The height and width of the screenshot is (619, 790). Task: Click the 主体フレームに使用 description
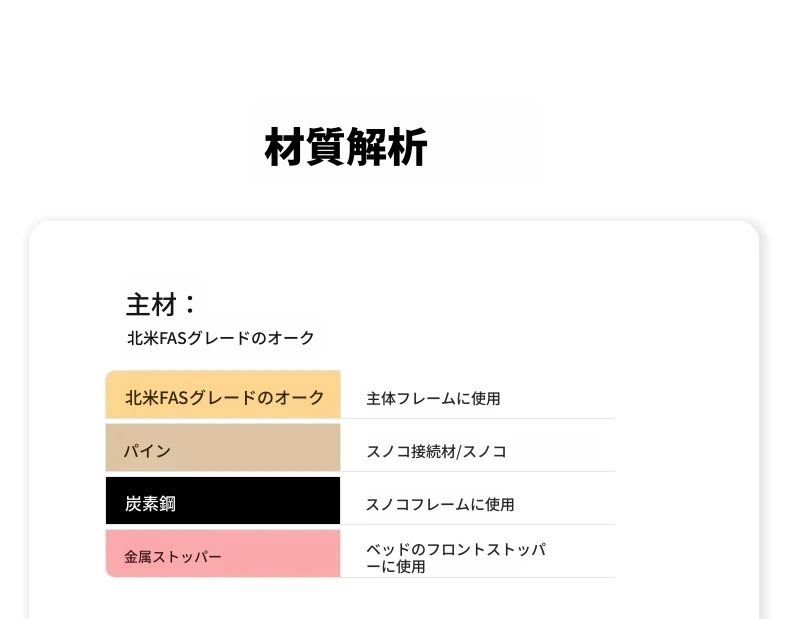[x=433, y=398]
